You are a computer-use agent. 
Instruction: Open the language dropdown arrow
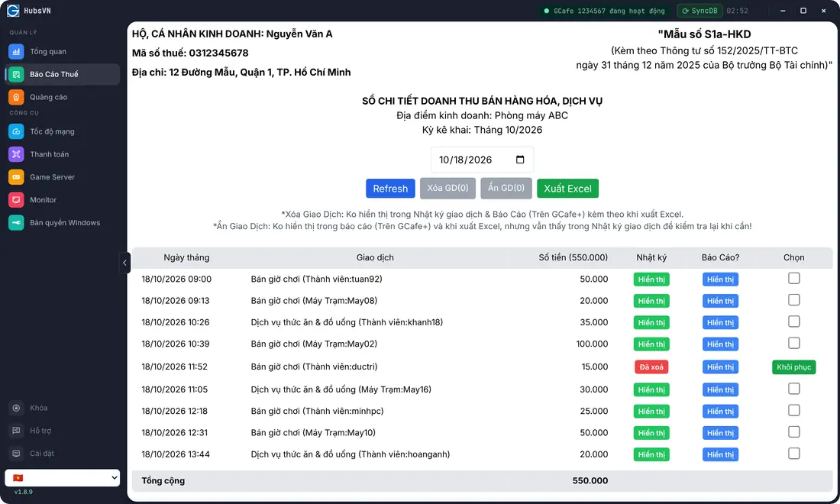point(114,477)
